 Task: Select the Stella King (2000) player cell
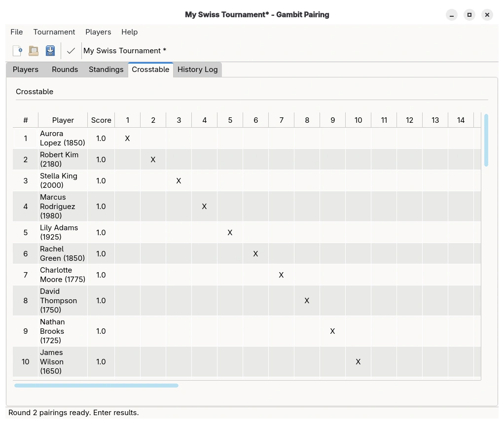[63, 180]
